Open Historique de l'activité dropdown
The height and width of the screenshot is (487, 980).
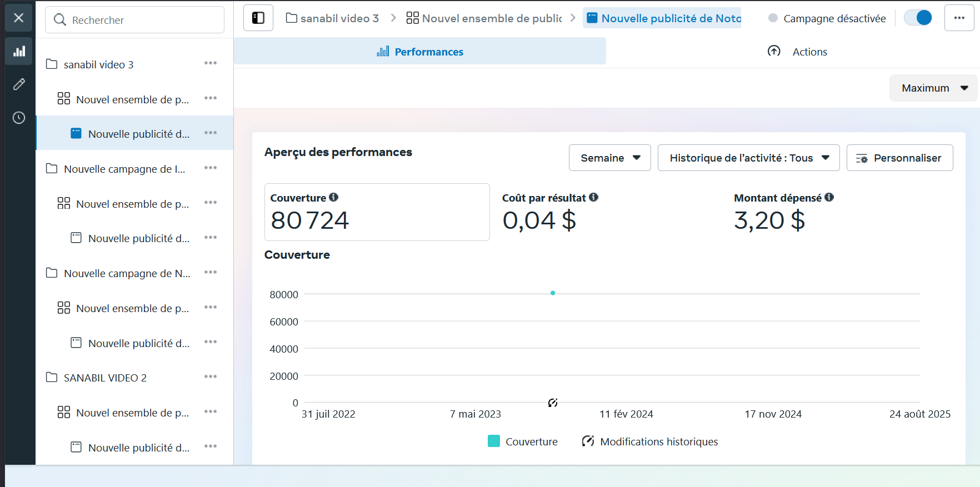click(748, 158)
